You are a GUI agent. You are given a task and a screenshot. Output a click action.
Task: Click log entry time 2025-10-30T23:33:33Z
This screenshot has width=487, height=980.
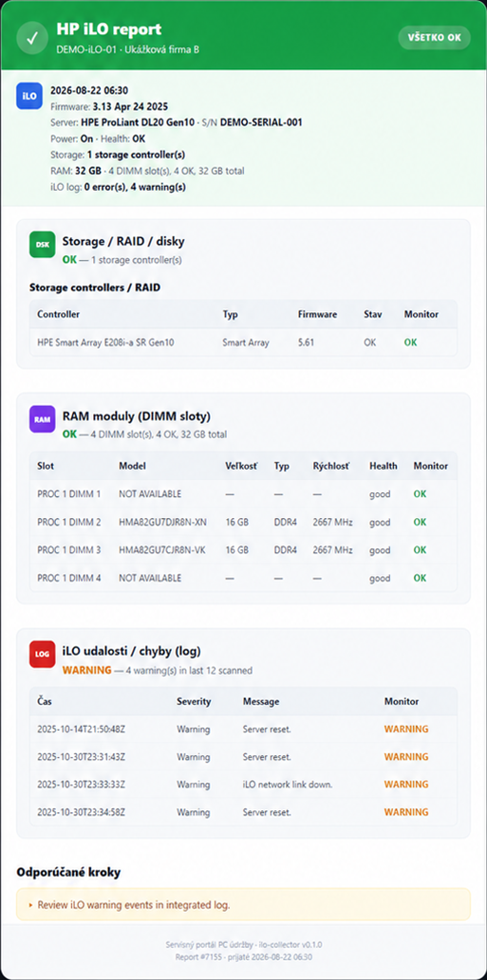pos(82,785)
